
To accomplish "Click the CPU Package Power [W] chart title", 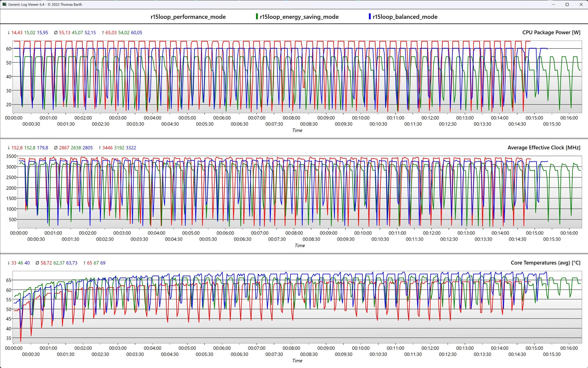I will 551,33.
